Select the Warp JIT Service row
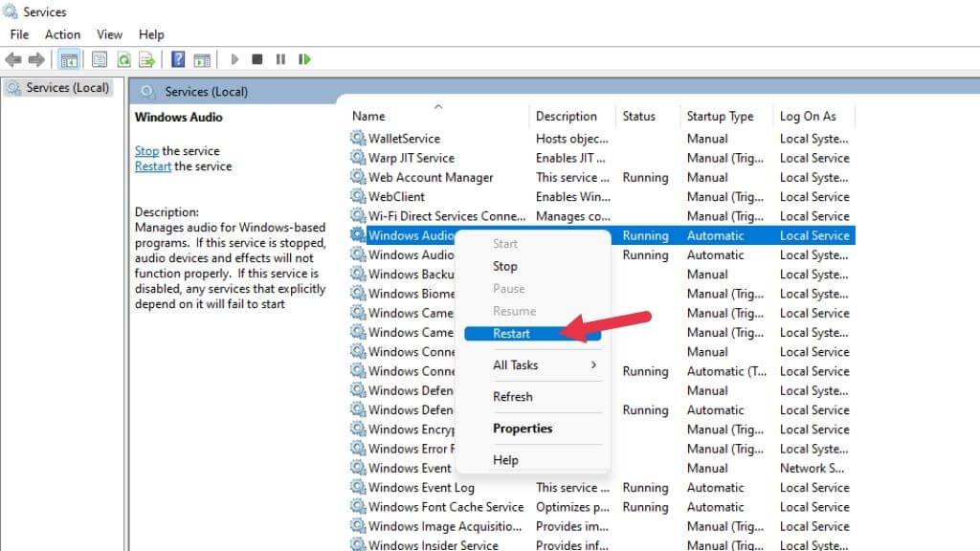This screenshot has width=980, height=551. (x=601, y=158)
